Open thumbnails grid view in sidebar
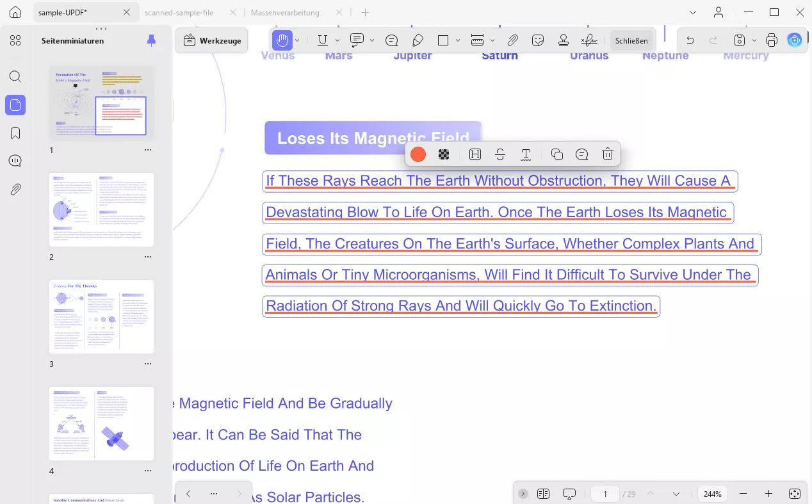Viewport: 812px width, 504px height. (x=15, y=40)
